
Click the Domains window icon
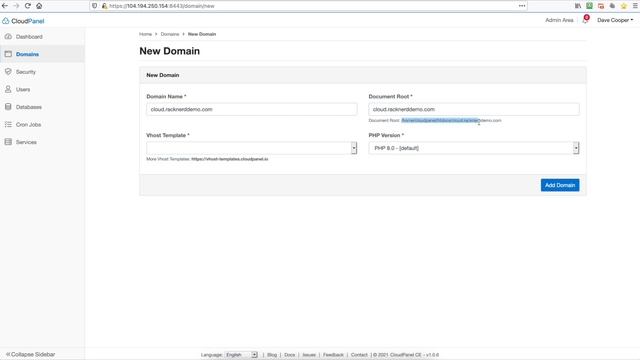(x=8, y=54)
